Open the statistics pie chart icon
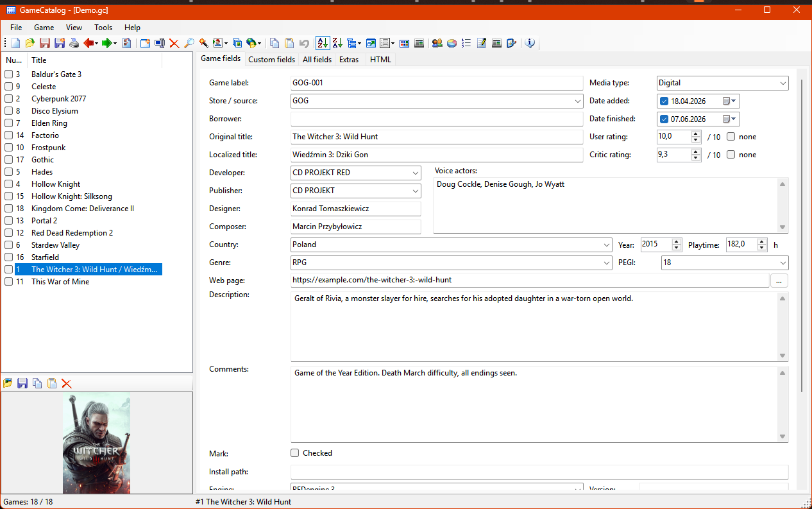 (x=452, y=43)
